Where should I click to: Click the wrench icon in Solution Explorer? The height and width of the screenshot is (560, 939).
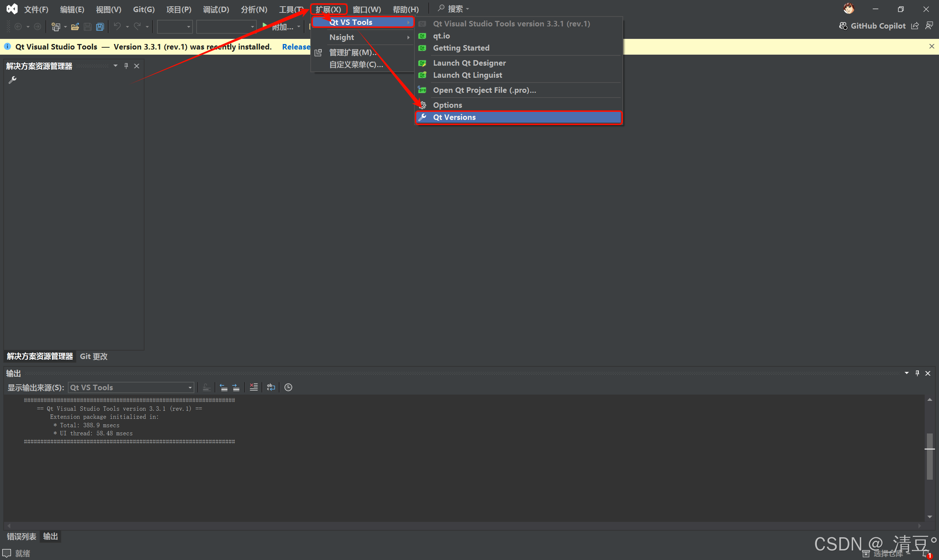(x=12, y=80)
